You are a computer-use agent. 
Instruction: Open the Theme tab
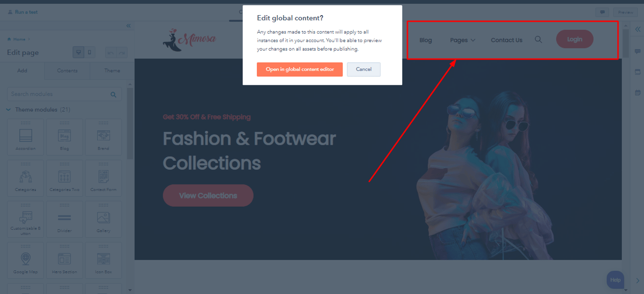[x=112, y=71]
